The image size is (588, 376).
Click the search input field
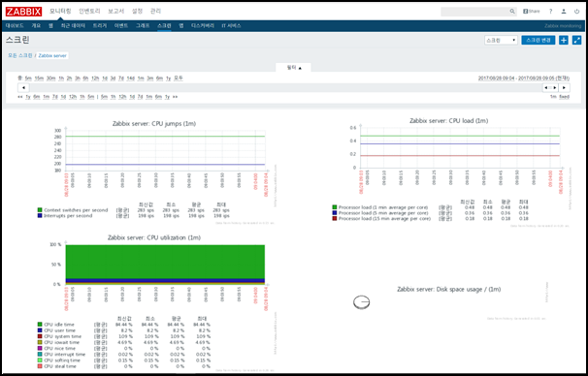point(474,12)
